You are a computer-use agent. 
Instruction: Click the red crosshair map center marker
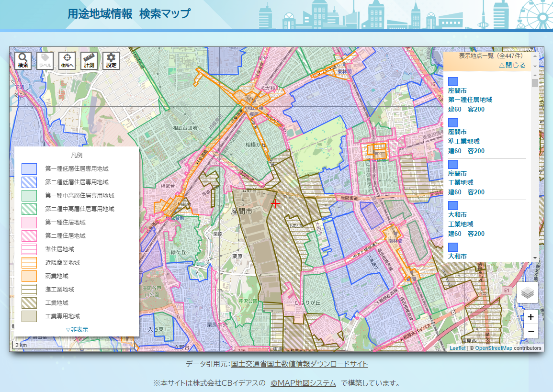[275, 203]
